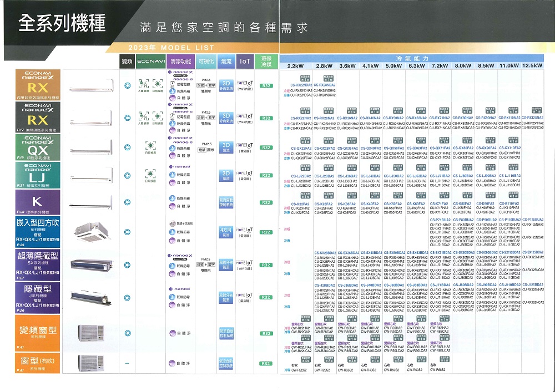Click the 乾燥防霉 droplet icon in the LJ row
The image size is (555, 392).
(172, 174)
